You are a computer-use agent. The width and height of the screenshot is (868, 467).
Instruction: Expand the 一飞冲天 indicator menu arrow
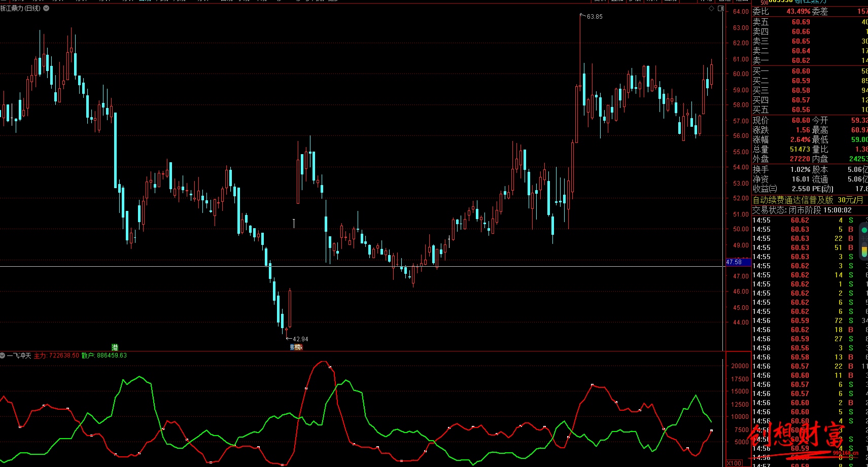(x=3, y=355)
